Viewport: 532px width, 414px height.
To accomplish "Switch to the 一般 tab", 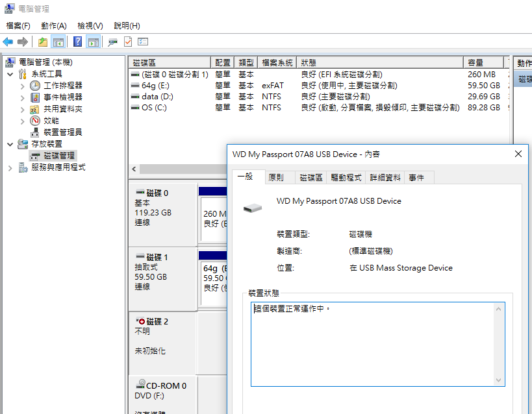I will click(x=249, y=177).
